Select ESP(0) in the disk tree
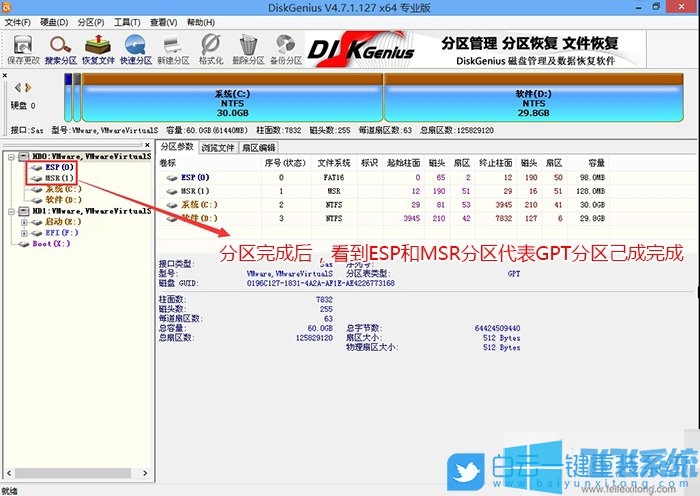700x496 pixels. [59, 167]
